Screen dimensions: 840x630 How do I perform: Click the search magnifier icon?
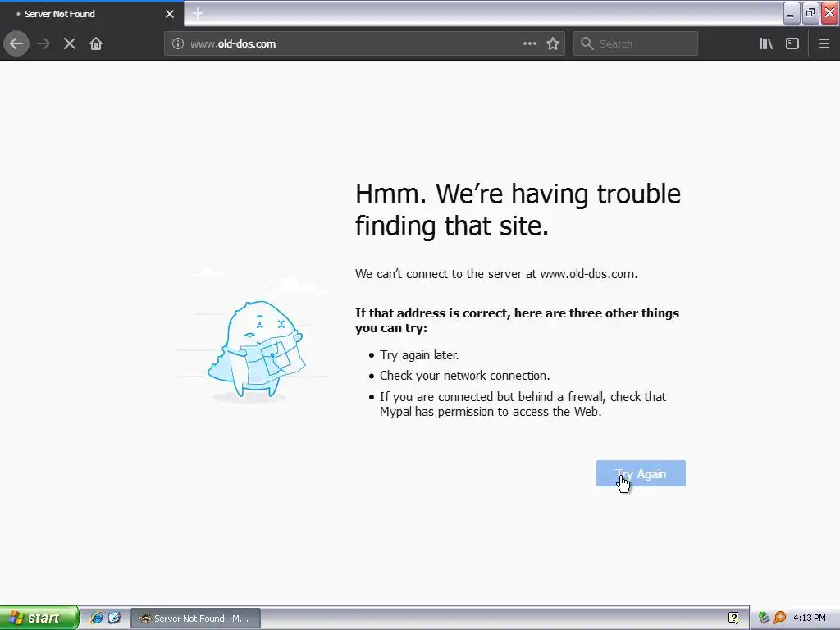tap(587, 44)
